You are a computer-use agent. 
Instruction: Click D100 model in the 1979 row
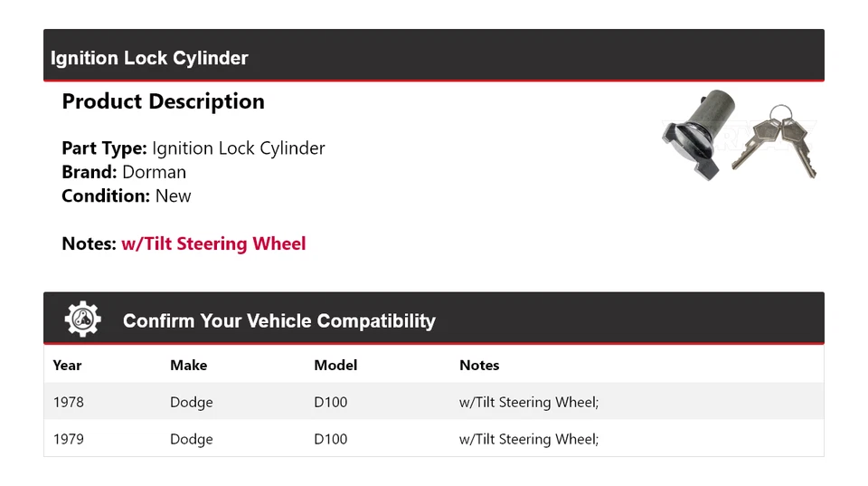[331, 439]
